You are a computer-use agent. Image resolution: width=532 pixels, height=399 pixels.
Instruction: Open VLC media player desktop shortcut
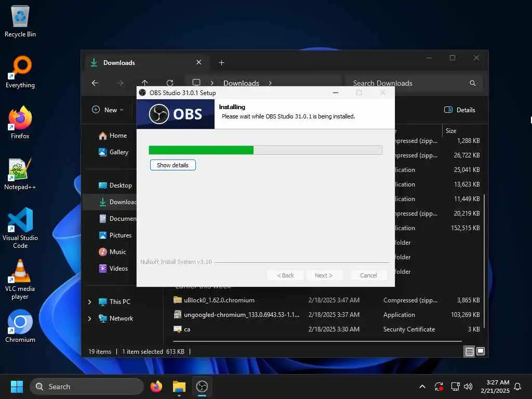(x=20, y=280)
